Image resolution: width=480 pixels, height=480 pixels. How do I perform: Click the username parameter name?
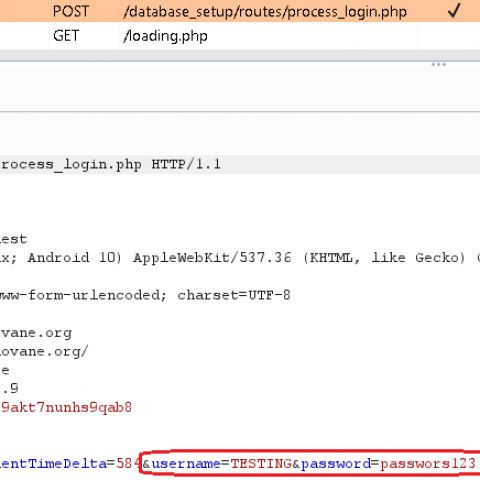(x=186, y=464)
